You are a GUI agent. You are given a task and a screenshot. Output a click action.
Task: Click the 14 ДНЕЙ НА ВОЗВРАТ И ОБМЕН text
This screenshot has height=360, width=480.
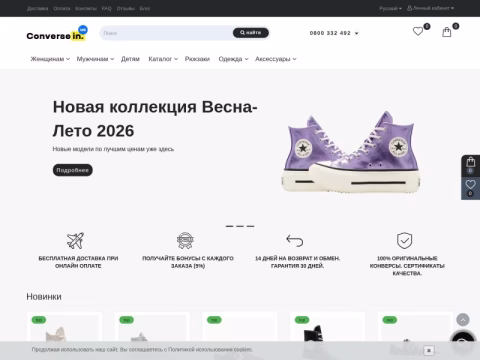pyautogui.click(x=297, y=262)
